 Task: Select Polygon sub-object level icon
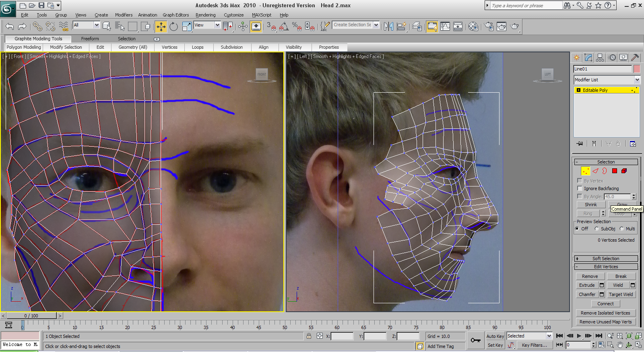(x=614, y=171)
